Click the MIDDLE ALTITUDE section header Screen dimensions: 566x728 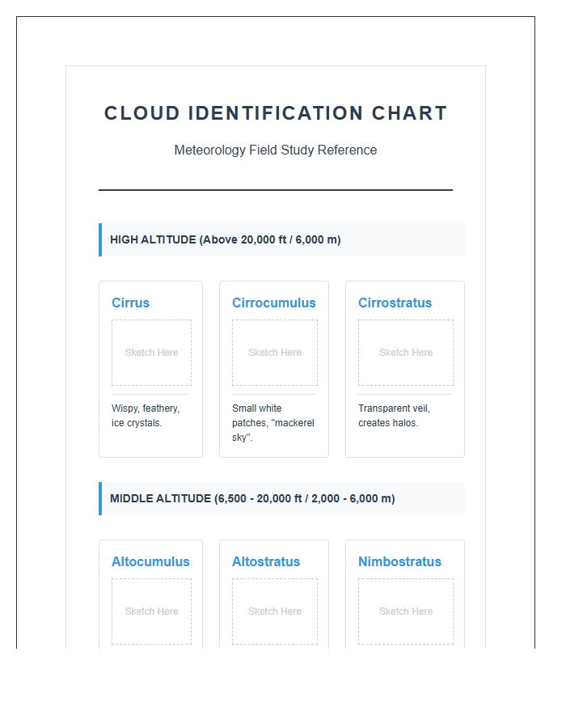tap(281, 498)
